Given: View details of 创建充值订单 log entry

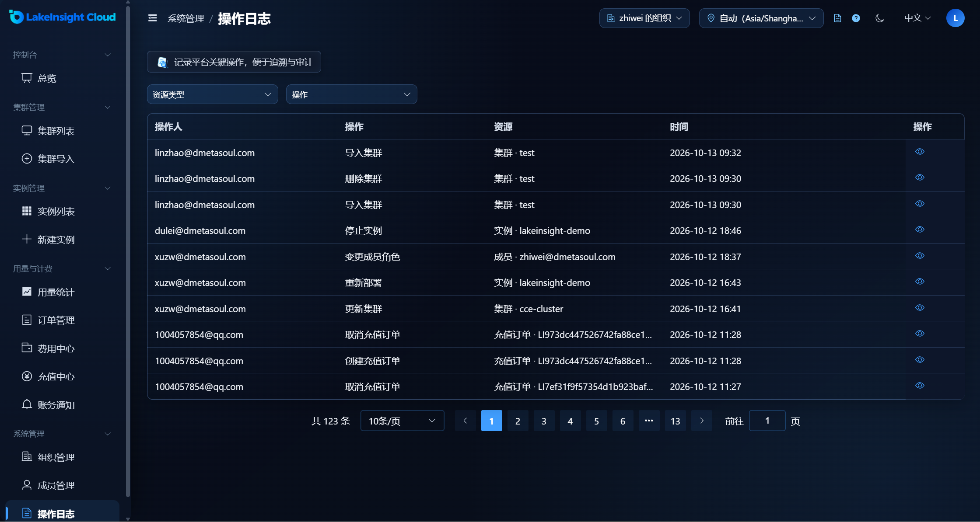Looking at the screenshot, I should click(x=920, y=360).
